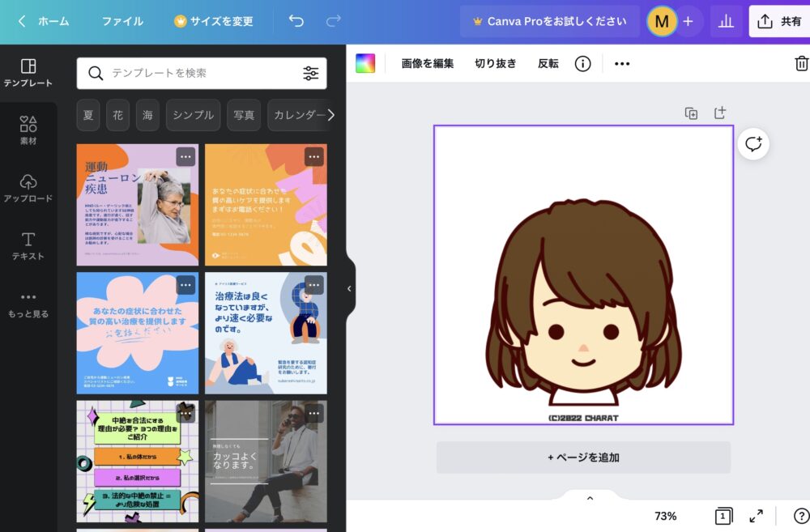
Task: Select the カレンダー category chip
Action: pyautogui.click(x=297, y=115)
